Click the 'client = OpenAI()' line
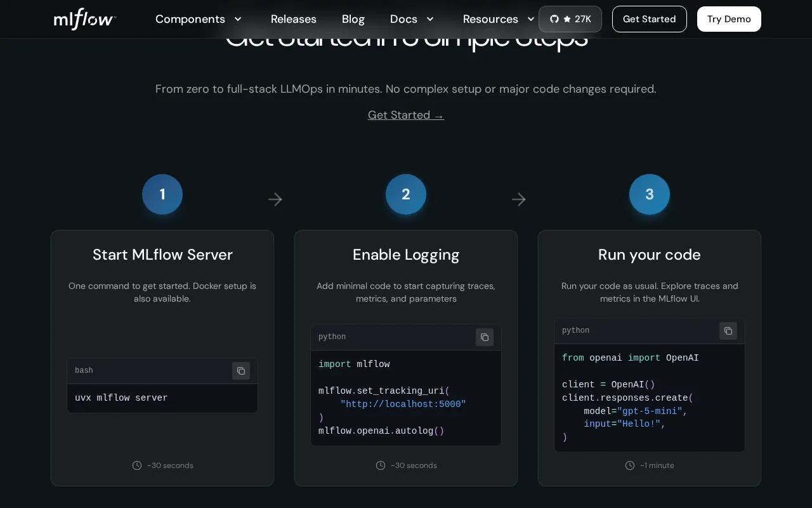812x508 pixels. [x=608, y=385]
